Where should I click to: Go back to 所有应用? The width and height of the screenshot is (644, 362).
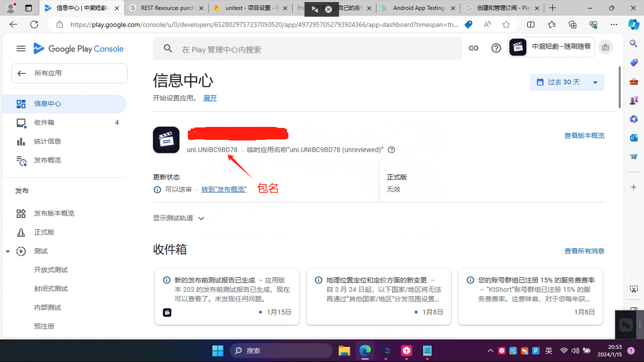click(x=69, y=73)
